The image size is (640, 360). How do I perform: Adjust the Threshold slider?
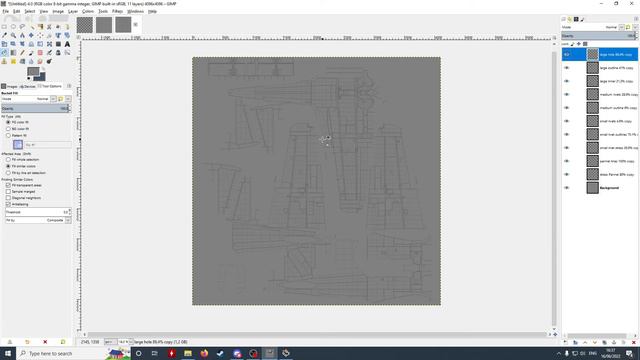(38, 212)
